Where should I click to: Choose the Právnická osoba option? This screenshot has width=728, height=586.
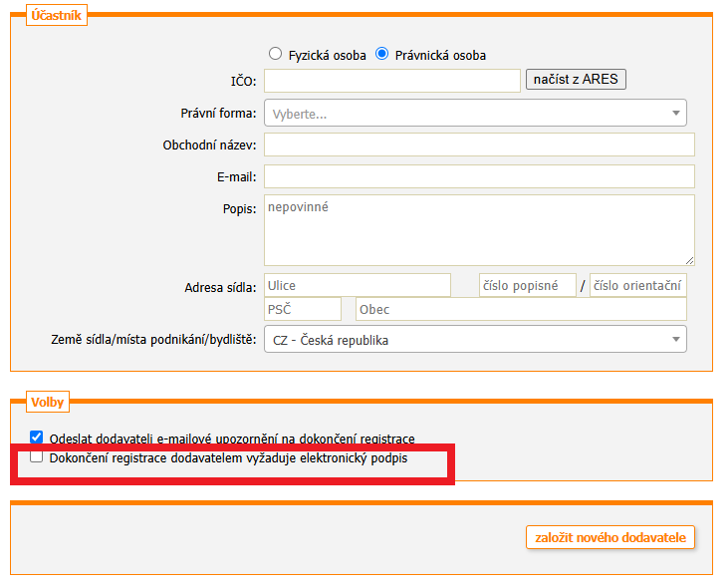click(x=381, y=55)
